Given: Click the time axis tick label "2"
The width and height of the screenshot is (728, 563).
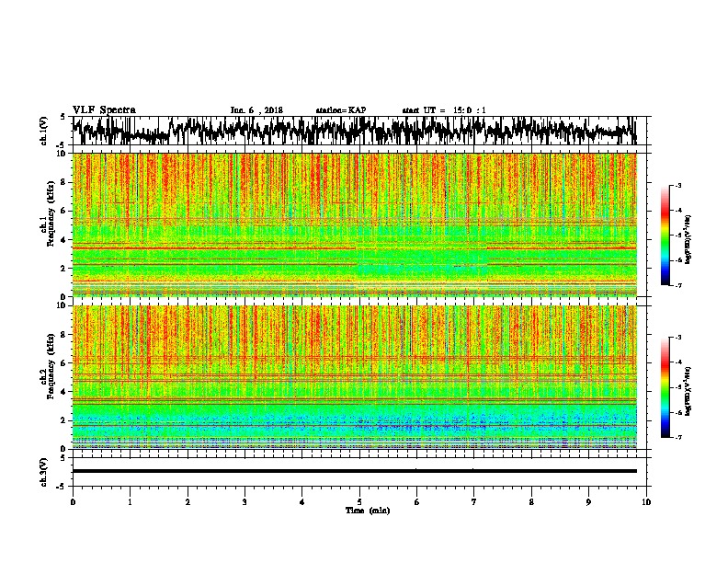Looking at the screenshot, I should click(x=188, y=502).
